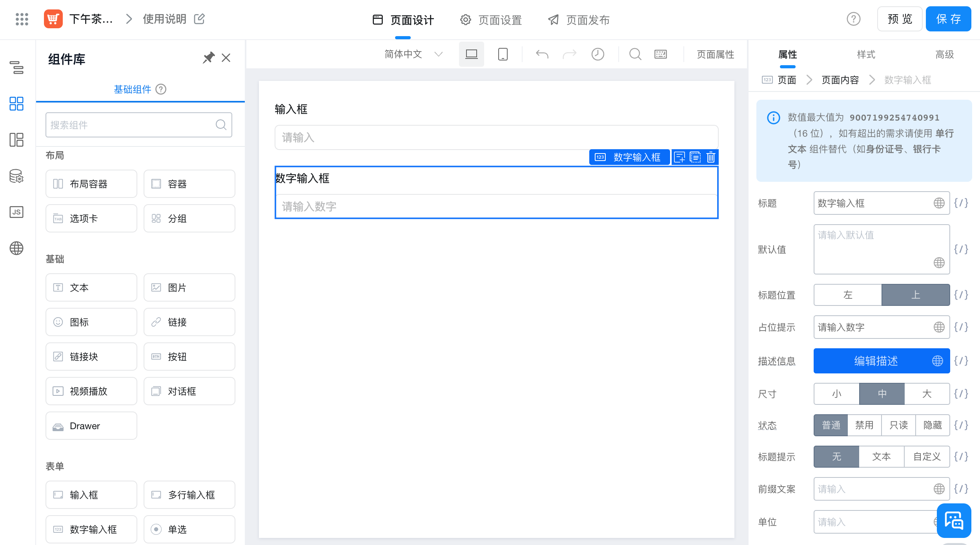Switch to 页面发布 tab
Viewport: 980px width, 545px height.
(x=579, y=20)
